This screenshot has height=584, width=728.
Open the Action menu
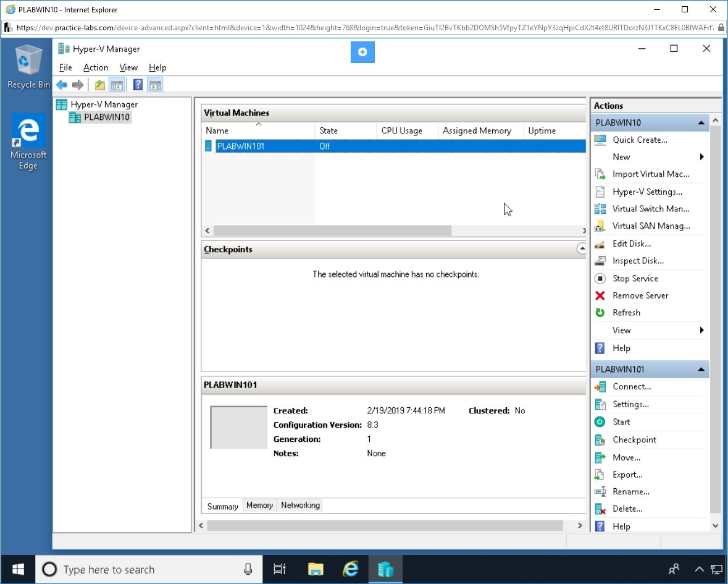click(x=96, y=67)
